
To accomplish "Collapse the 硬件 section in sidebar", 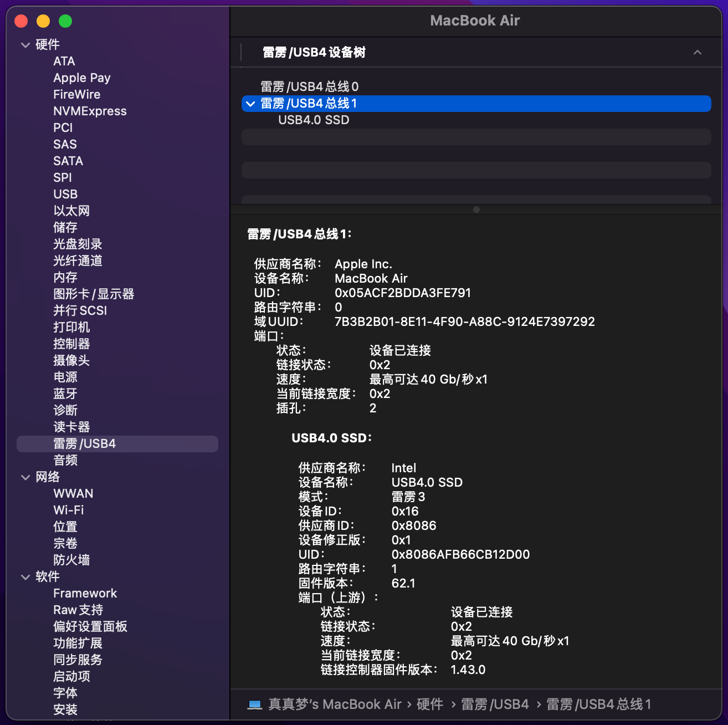I will 25,45.
